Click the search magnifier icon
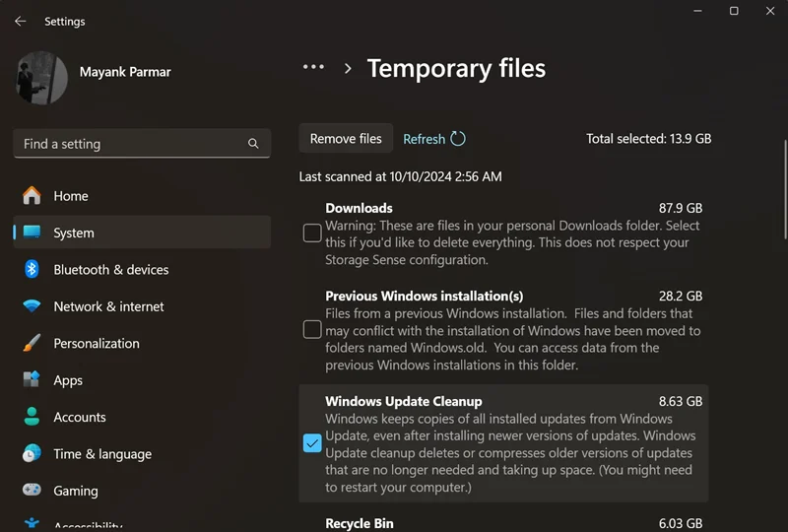Viewport: 788px width, 532px height. (x=253, y=144)
